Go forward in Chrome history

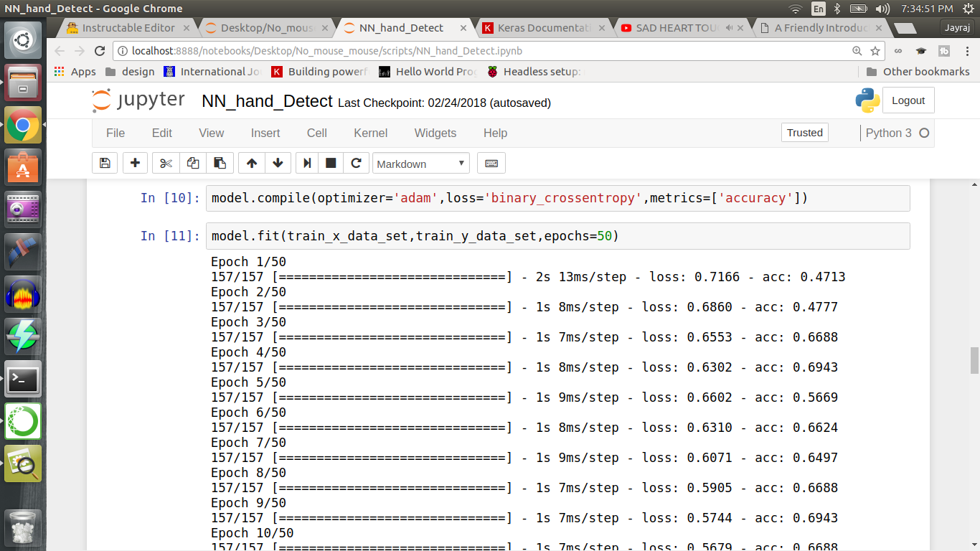coord(80,51)
